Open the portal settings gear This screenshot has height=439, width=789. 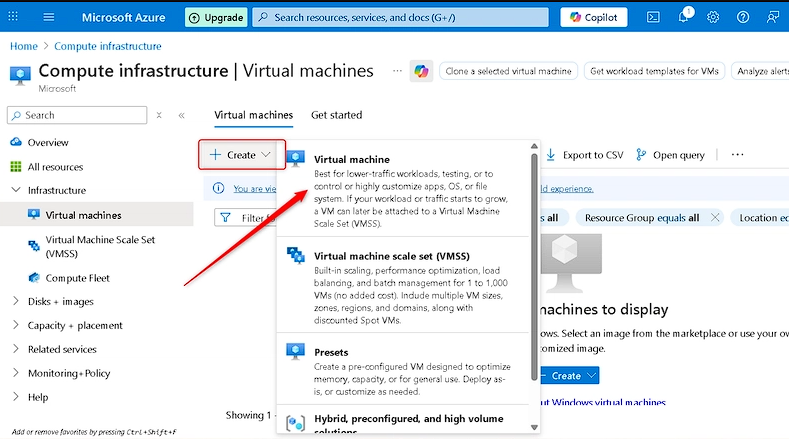click(x=713, y=17)
